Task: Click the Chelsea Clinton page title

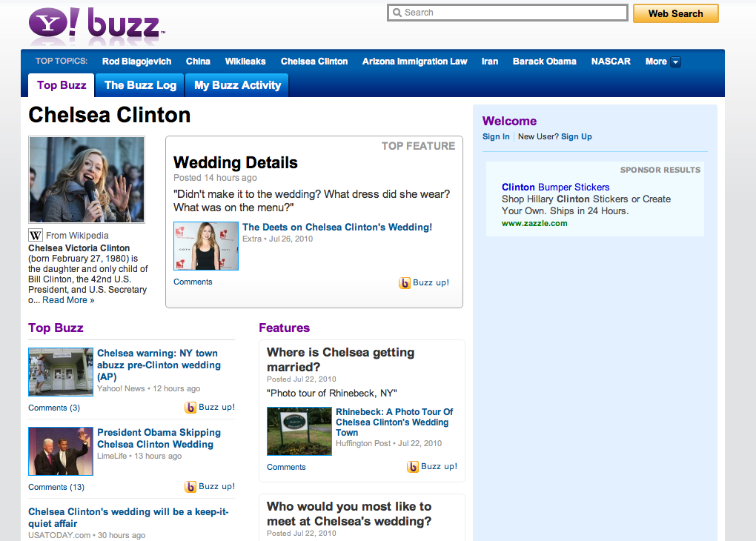Action: 110,115
